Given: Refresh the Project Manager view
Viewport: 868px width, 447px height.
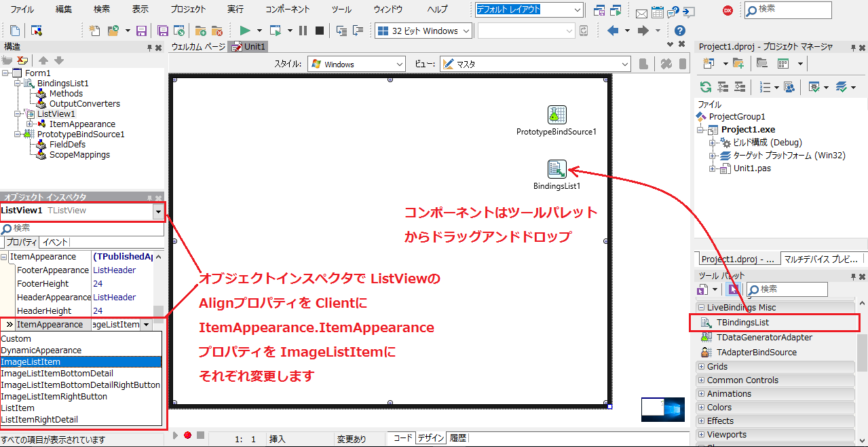Looking at the screenshot, I should pos(706,87).
